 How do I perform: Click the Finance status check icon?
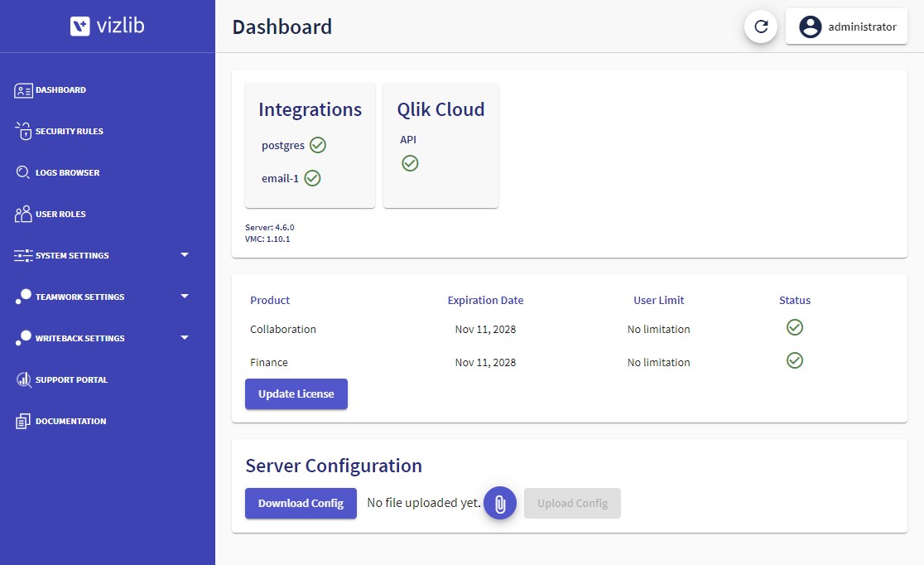(x=794, y=360)
